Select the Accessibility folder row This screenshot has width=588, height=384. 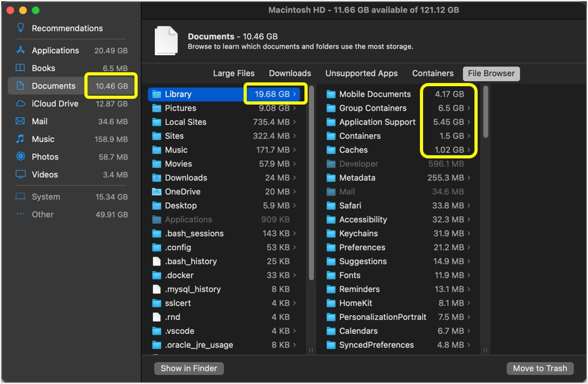(398, 219)
